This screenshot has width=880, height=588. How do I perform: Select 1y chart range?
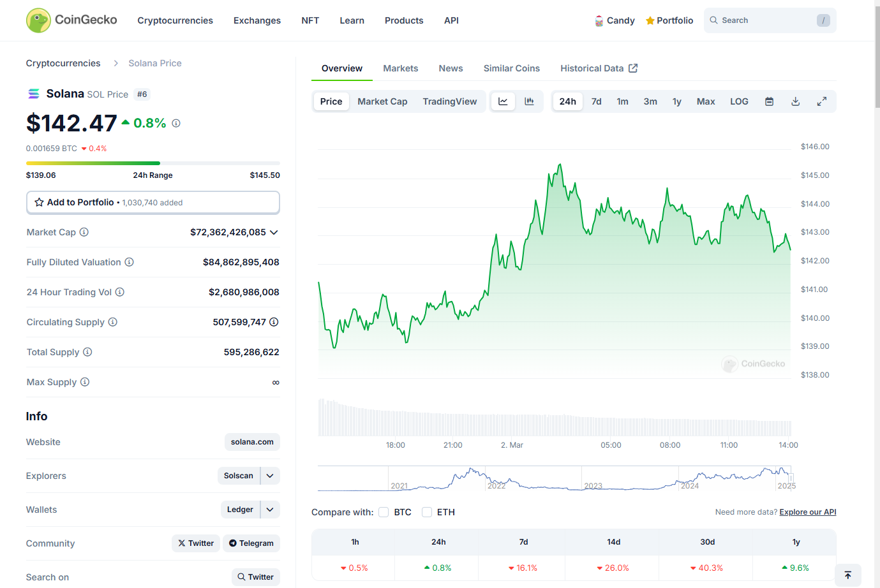(x=677, y=101)
